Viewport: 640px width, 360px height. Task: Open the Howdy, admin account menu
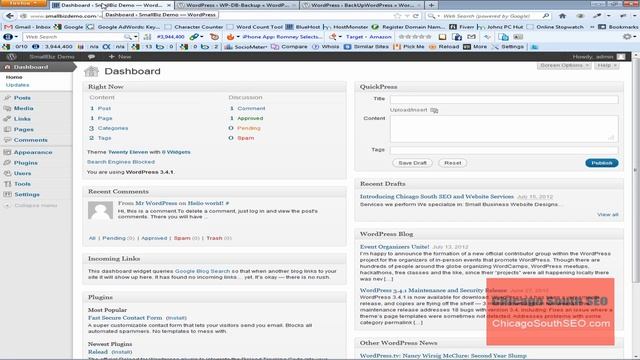point(598,57)
